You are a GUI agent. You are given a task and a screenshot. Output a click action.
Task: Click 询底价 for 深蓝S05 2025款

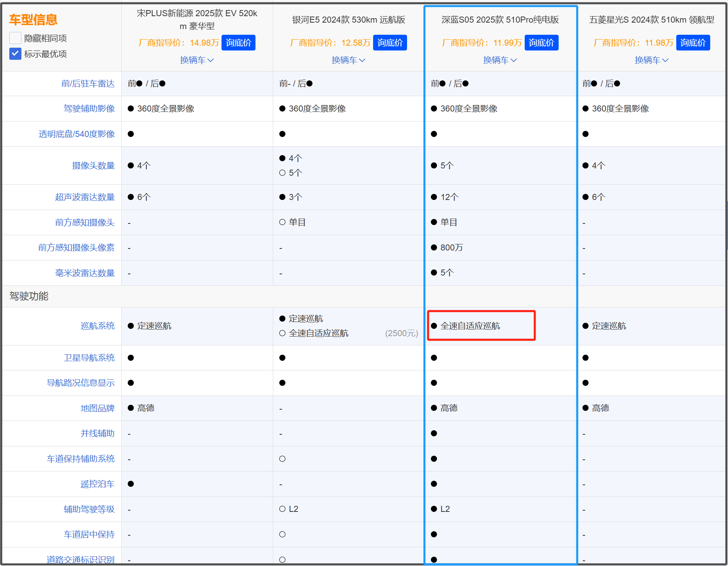click(x=542, y=43)
